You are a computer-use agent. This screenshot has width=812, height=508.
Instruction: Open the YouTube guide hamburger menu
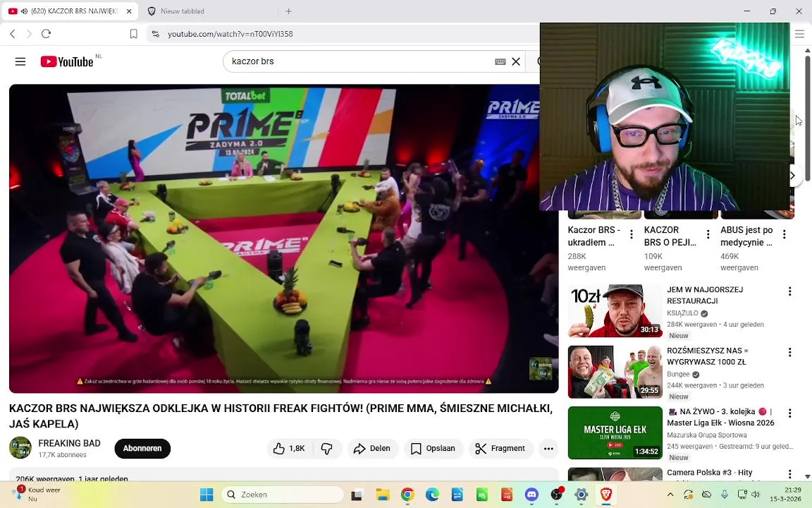coord(20,61)
